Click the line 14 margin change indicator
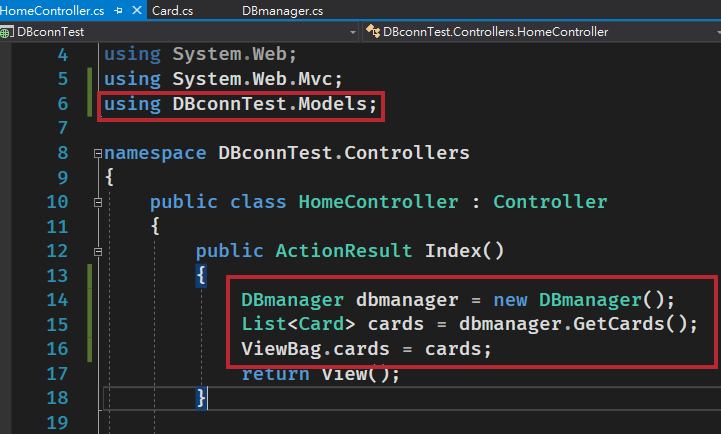The width and height of the screenshot is (721, 434). point(90,300)
